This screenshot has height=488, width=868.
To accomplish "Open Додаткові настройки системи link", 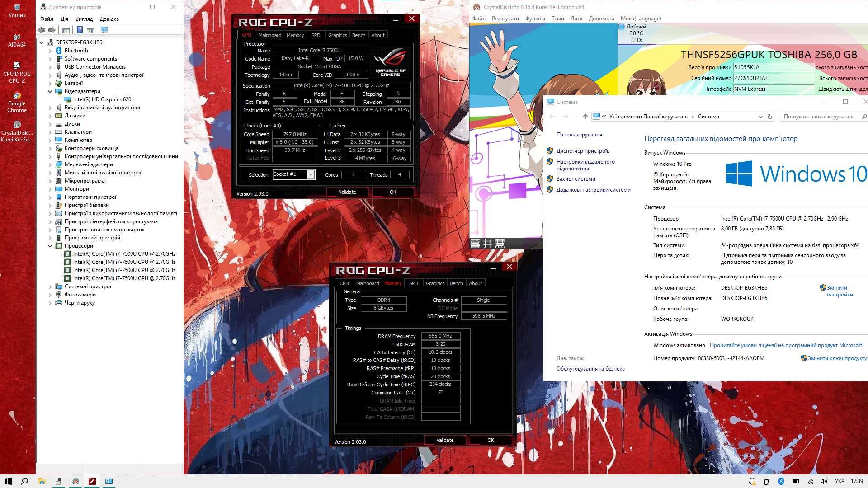I will [x=593, y=190].
